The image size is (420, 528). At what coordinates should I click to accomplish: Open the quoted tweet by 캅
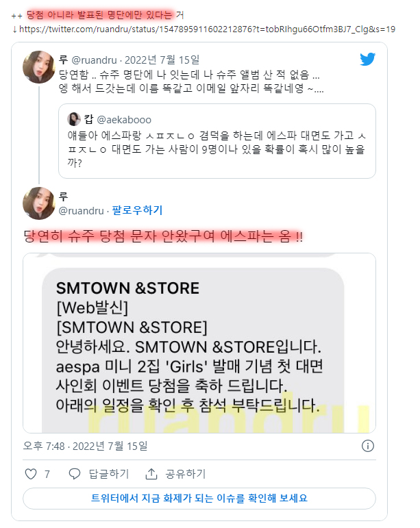pos(217,141)
